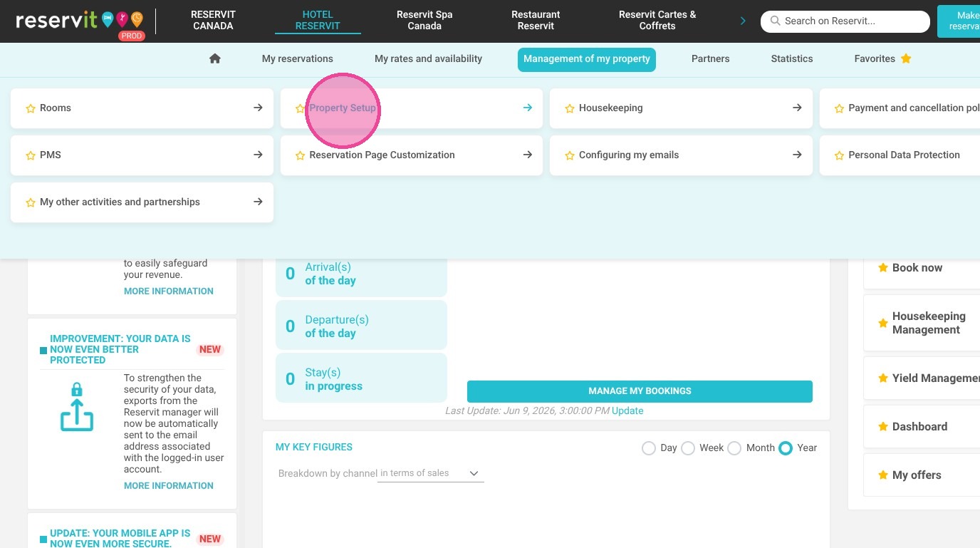Select the Year radio button

click(786, 448)
